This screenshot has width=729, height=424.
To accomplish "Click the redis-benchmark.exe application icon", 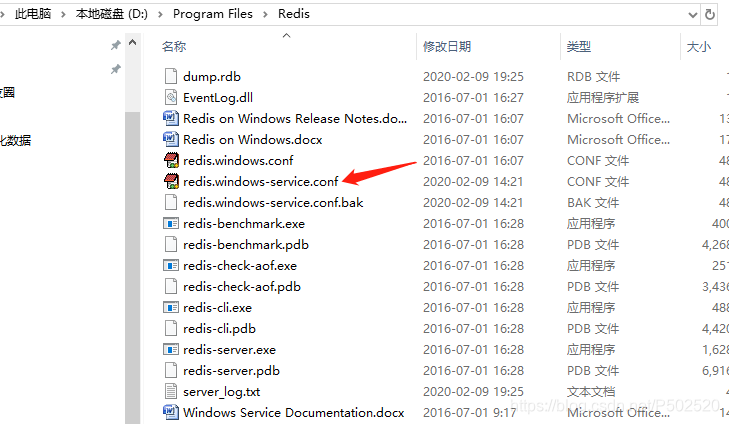I will pyautogui.click(x=171, y=224).
